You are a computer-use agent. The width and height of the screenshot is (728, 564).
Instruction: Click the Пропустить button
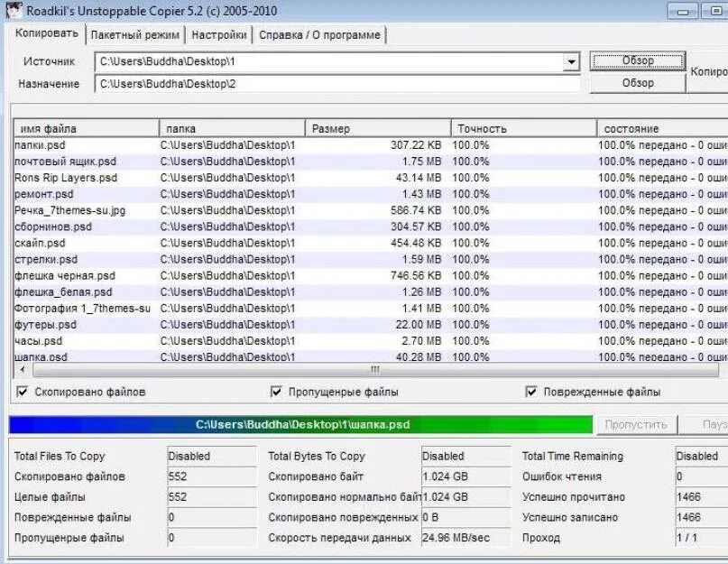click(x=636, y=425)
